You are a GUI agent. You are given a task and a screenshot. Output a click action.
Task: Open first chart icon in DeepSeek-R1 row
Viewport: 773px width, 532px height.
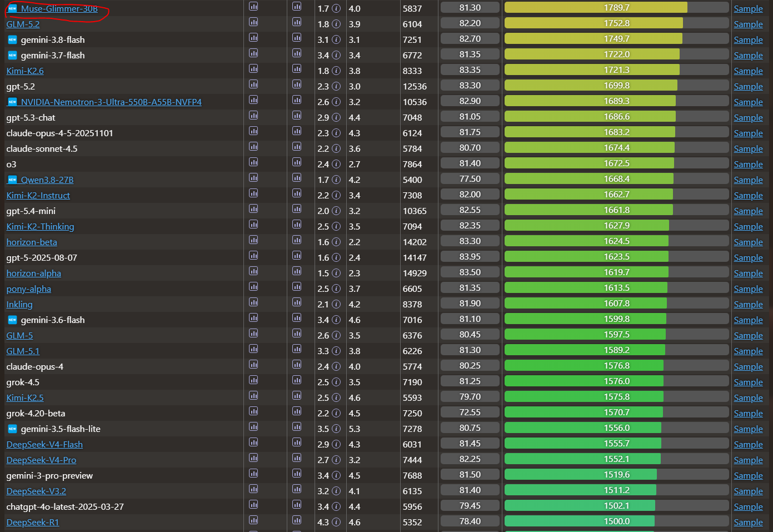pos(253,520)
